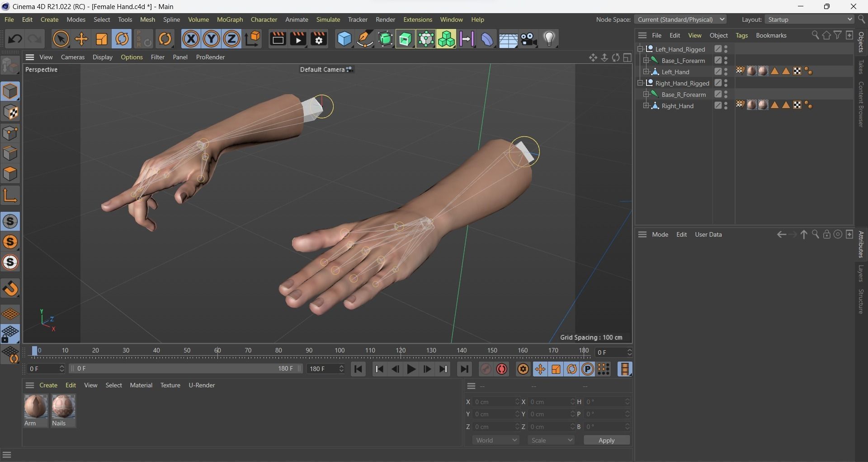This screenshot has height=462, width=868.
Task: Expand the Left_Hand node
Action: click(646, 71)
